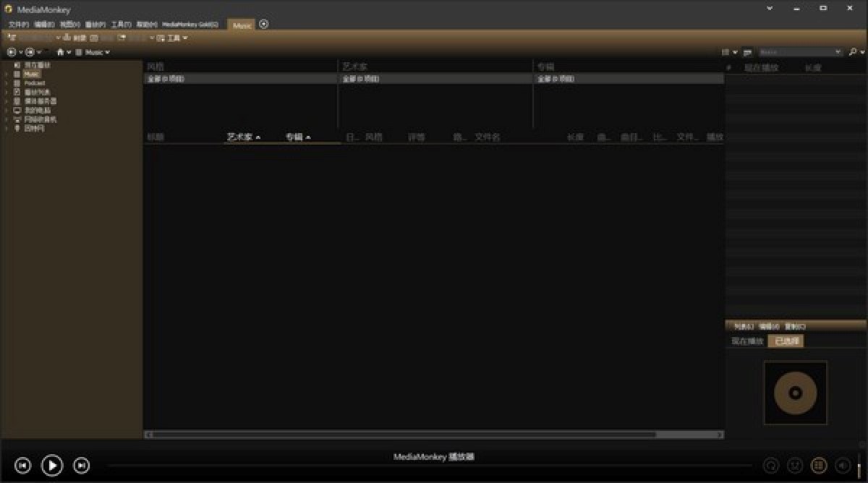Screen dimensions: 868x483
Task: Select 全部 row in the 风格 column filter
Action: click(x=240, y=79)
